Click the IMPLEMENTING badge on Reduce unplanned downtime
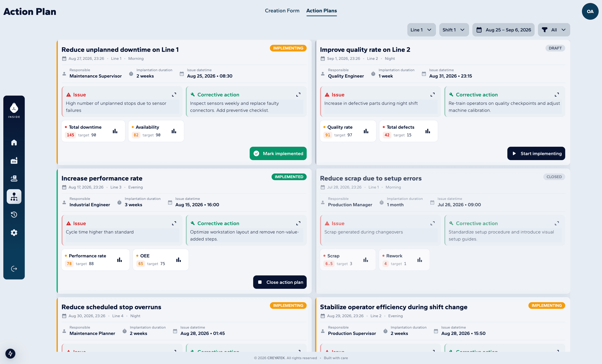 (288, 48)
